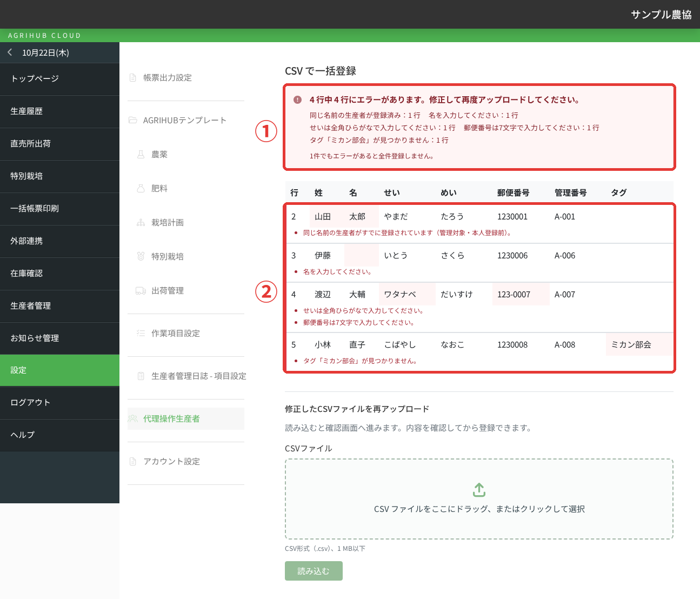Click the 代理操作生産者 people icon
This screenshot has height=599, width=700.
(133, 418)
